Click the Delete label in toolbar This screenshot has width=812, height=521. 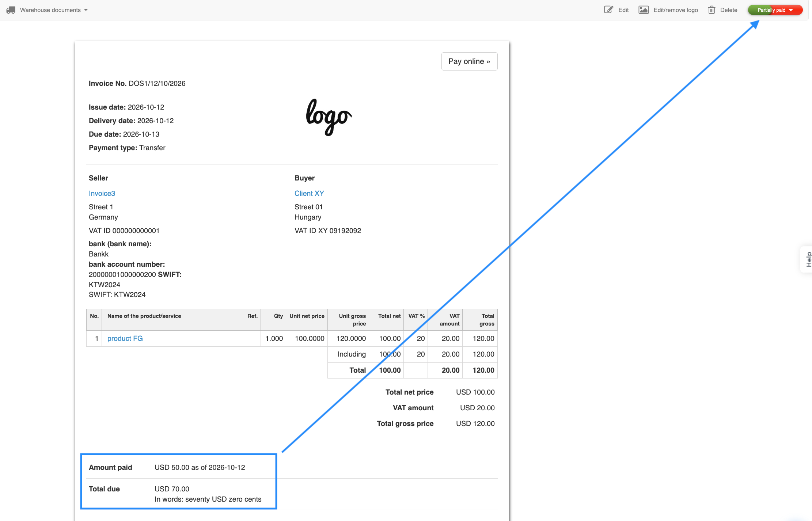[x=729, y=10]
